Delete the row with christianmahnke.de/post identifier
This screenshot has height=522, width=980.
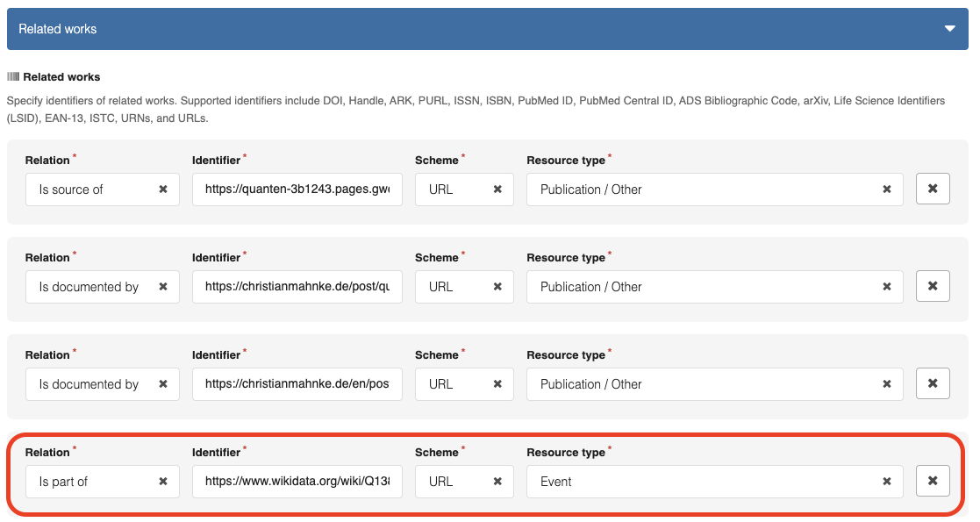(x=933, y=286)
